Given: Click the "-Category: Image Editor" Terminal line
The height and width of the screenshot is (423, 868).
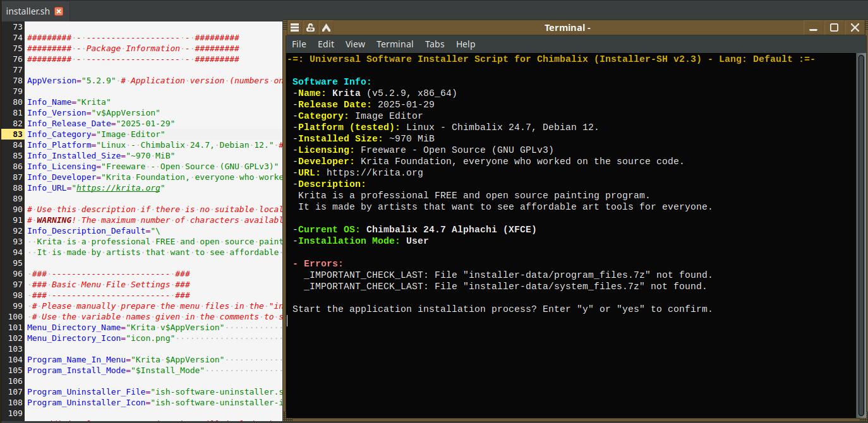Looking at the screenshot, I should coord(358,116).
